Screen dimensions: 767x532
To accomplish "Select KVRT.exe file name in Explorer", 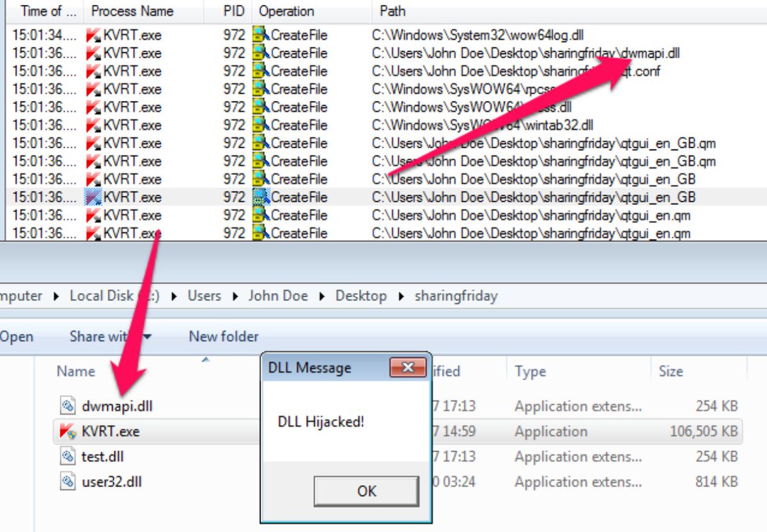I will pyautogui.click(x=111, y=431).
